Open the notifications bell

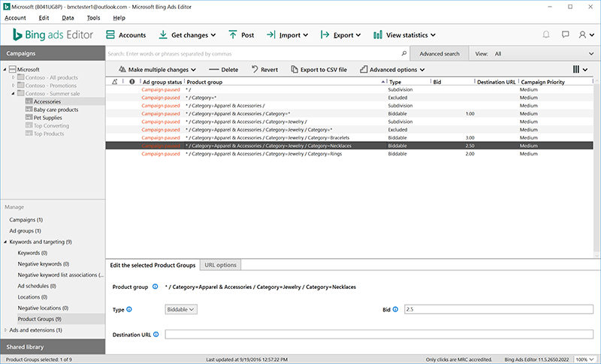pos(546,35)
